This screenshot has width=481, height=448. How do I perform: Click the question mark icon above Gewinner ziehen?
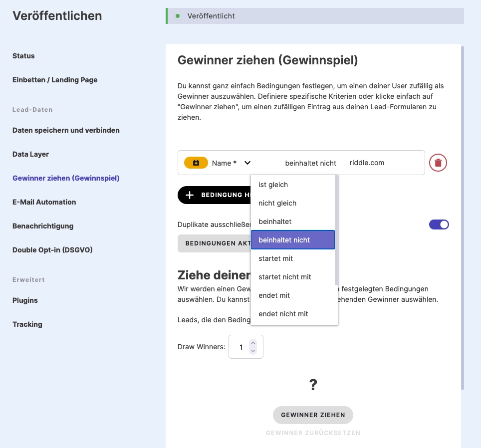[313, 384]
